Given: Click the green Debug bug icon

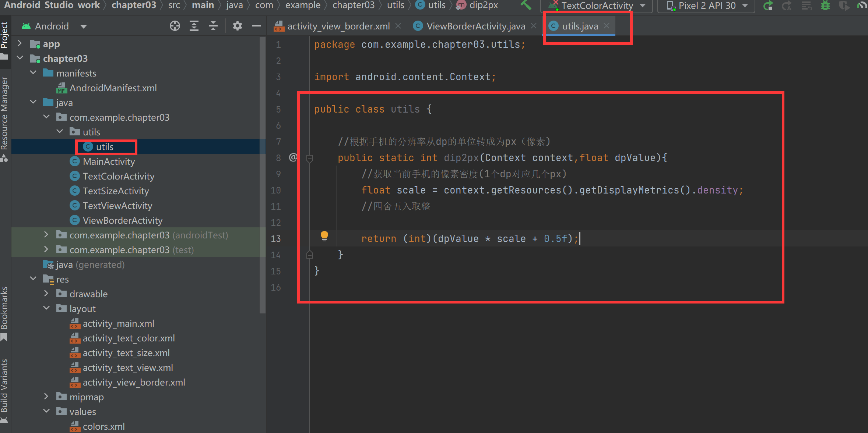Looking at the screenshot, I should pyautogui.click(x=825, y=6).
